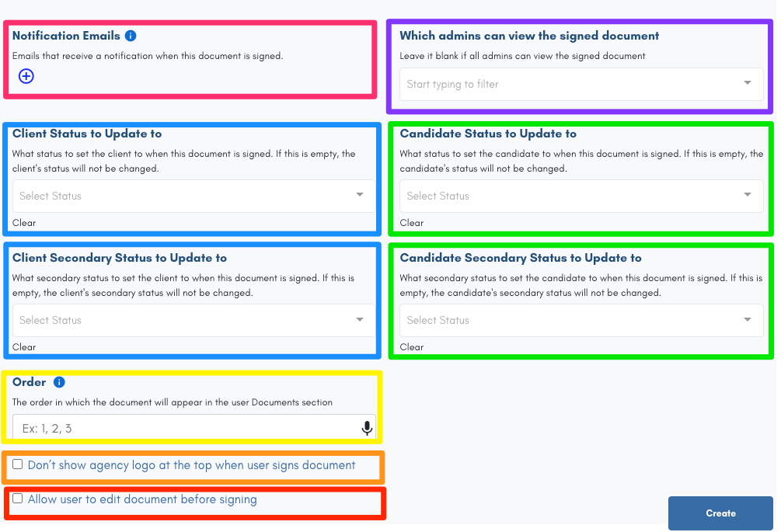This screenshot has height=532, width=781.
Task: Click the Notification Emails info icon
Action: pyautogui.click(x=131, y=36)
